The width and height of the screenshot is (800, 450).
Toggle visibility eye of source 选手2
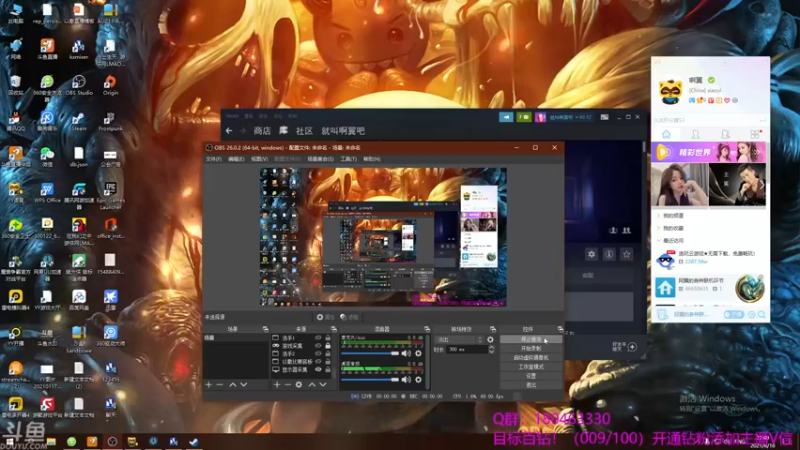pos(318,354)
